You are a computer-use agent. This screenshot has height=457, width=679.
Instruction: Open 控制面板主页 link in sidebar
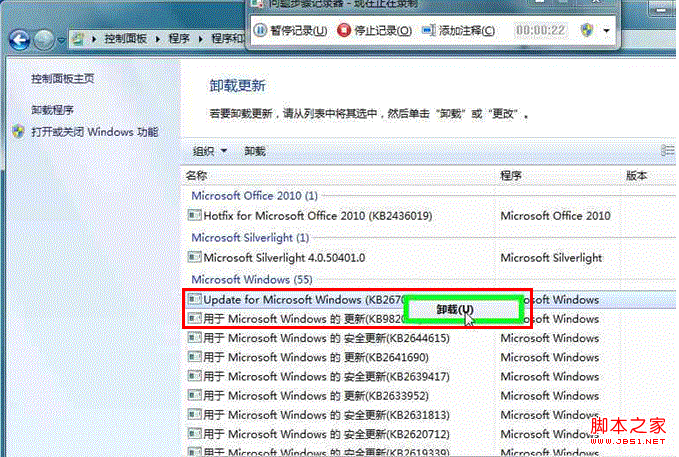tap(62, 79)
